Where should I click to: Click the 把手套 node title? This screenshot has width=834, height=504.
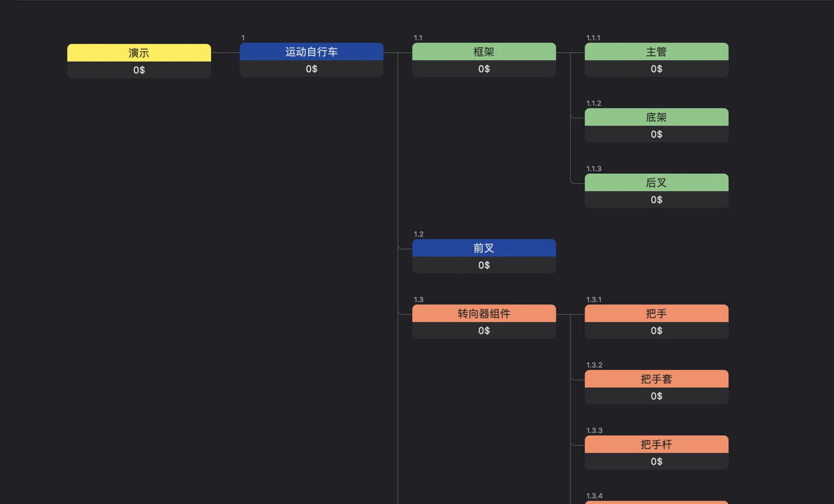click(x=656, y=379)
